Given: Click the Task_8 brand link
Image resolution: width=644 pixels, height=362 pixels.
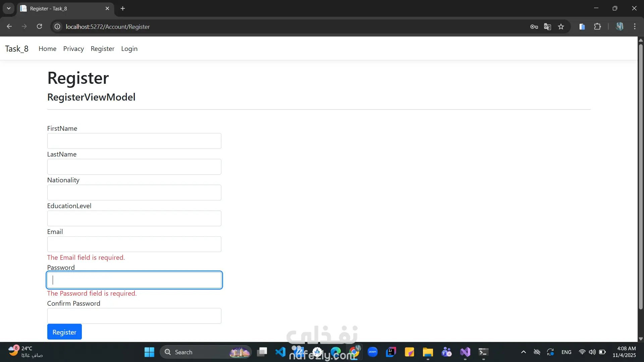Looking at the screenshot, I should coord(17,49).
